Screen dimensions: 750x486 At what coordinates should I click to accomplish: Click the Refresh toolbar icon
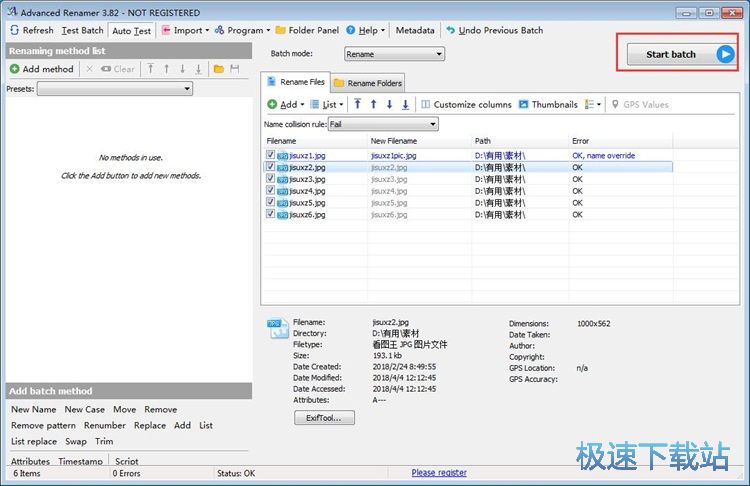pos(14,31)
